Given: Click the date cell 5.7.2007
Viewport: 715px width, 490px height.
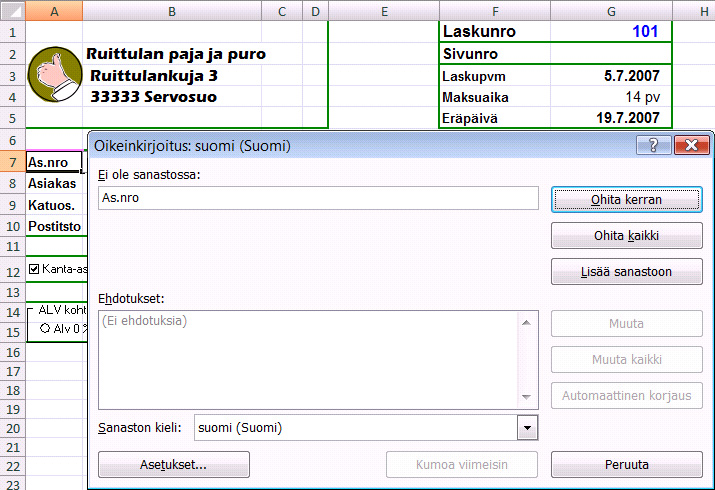Looking at the screenshot, I should [611, 76].
